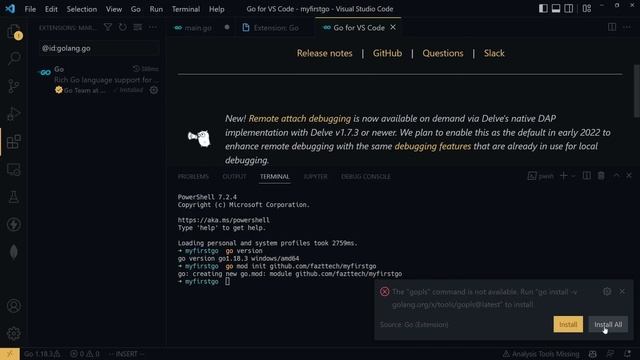
Task: Open the Search view in activity bar
Action: [14, 58]
